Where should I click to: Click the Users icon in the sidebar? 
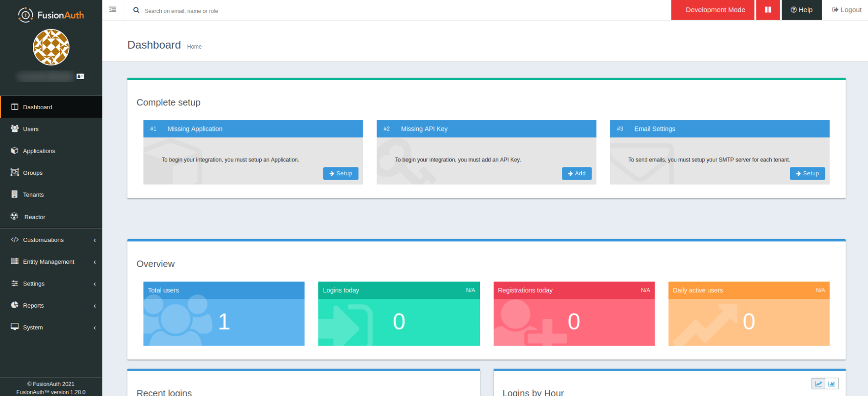click(15, 129)
